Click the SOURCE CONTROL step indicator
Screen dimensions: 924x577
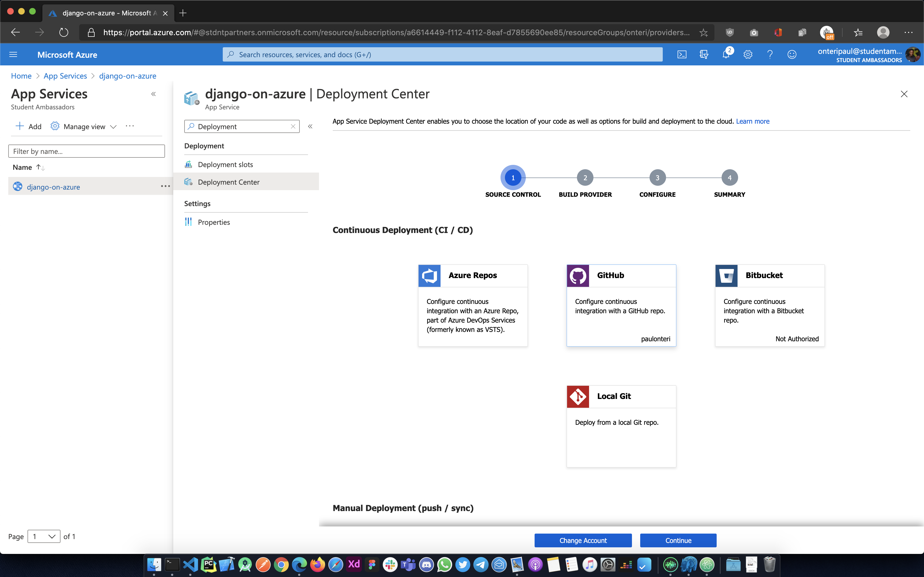[x=513, y=177]
